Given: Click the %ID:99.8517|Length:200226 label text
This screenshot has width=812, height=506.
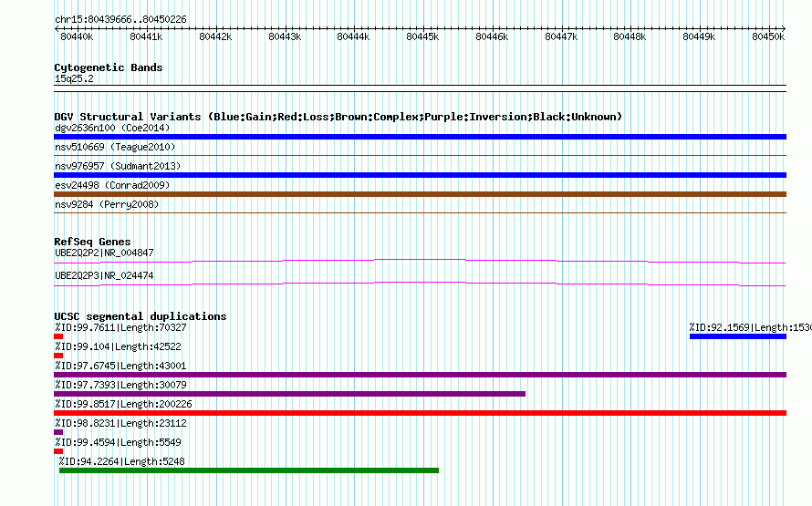Looking at the screenshot, I should click(123, 404).
